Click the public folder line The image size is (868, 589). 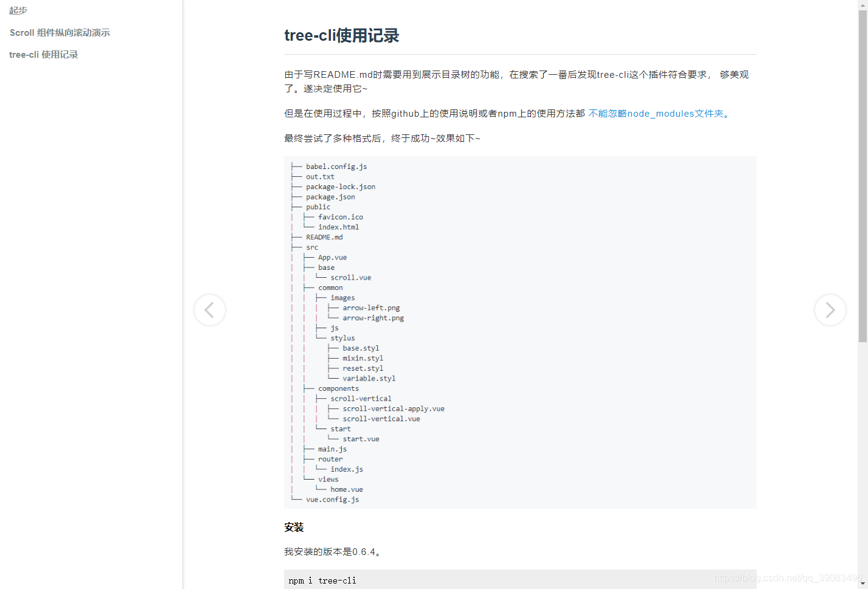click(x=318, y=207)
